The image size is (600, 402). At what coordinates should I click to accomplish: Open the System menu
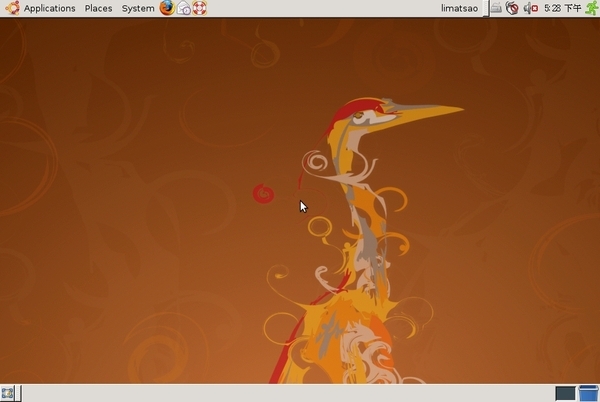pos(138,8)
